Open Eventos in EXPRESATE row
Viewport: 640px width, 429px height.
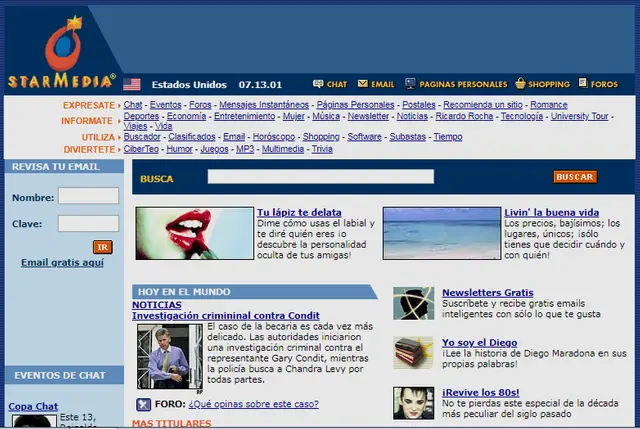[165, 105]
